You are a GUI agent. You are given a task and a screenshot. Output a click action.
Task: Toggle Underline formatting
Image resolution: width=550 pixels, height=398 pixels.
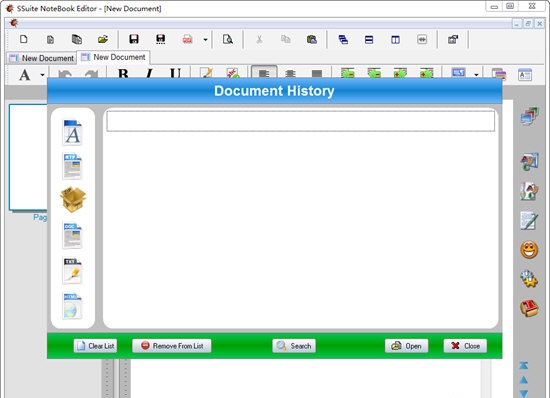point(175,74)
